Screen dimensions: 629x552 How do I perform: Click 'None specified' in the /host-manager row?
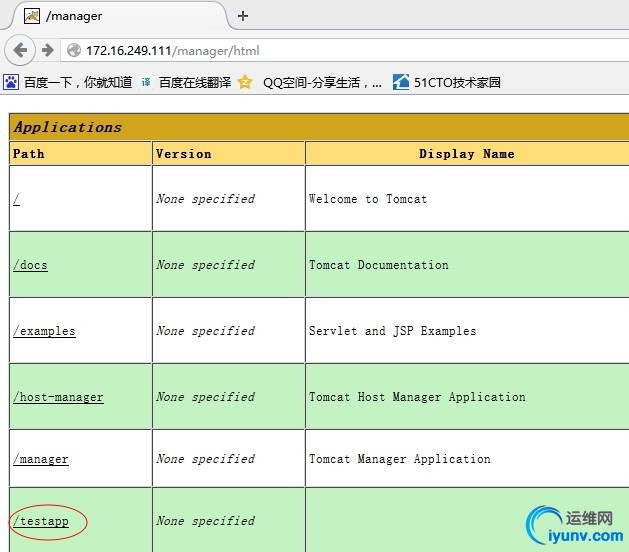point(205,397)
